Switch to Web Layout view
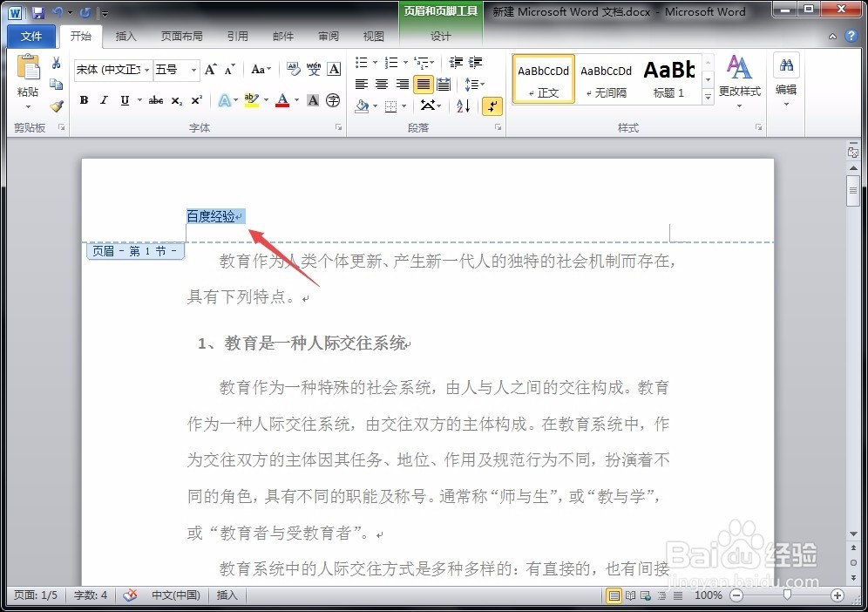 click(x=646, y=596)
